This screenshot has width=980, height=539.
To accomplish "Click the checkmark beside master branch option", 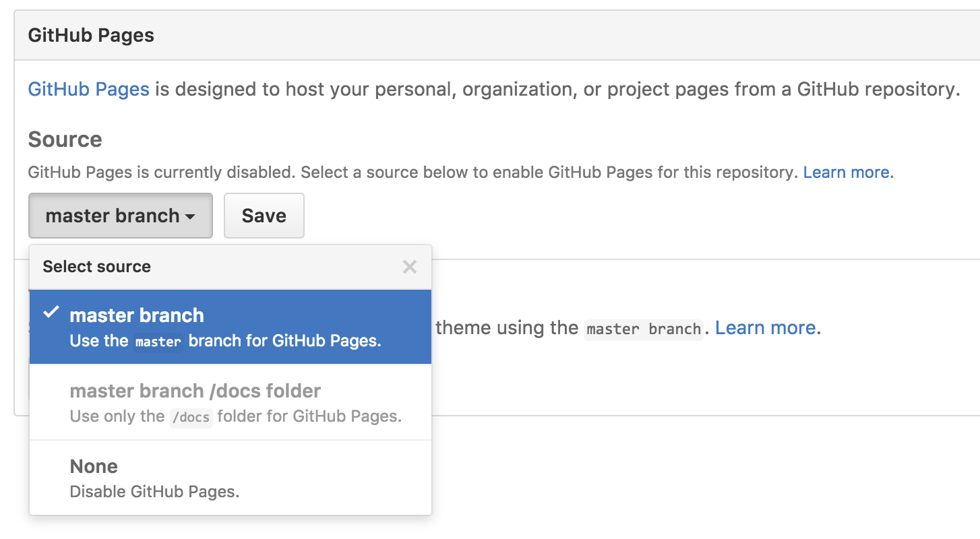I will pos(51,312).
